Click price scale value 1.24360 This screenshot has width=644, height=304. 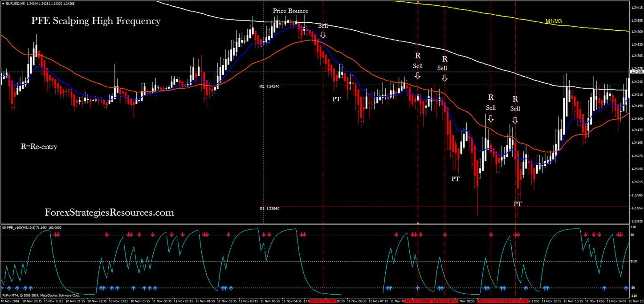point(637,32)
